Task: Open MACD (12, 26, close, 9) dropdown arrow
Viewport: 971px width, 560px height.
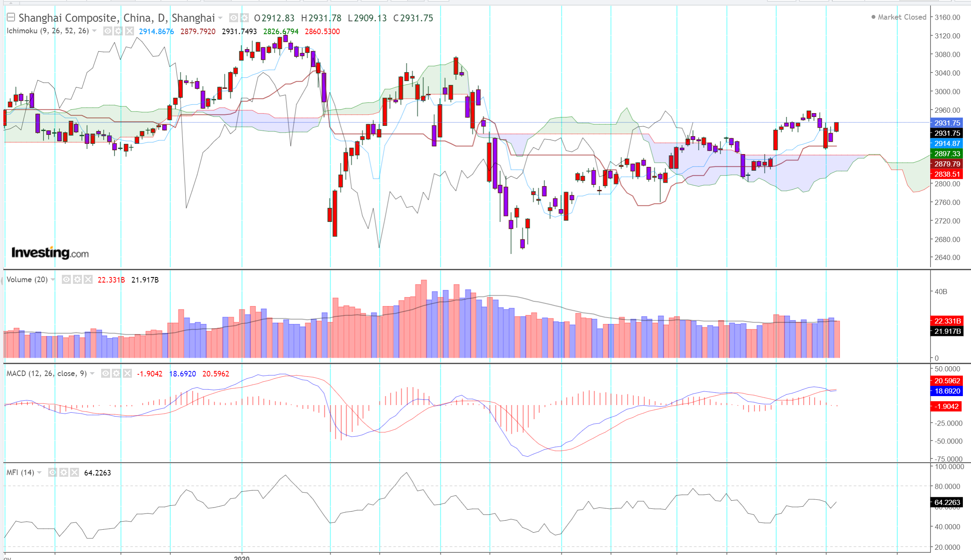Action: pos(92,373)
